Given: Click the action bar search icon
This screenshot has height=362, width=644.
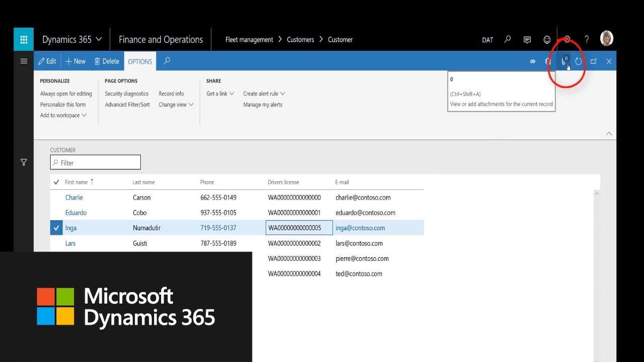Looking at the screenshot, I should [x=167, y=61].
